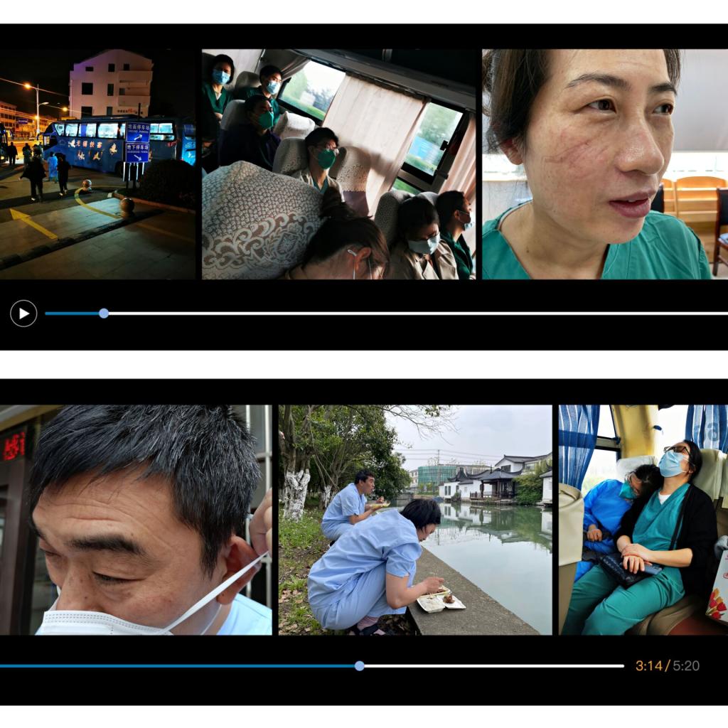Click the lower video's progress handle

pyautogui.click(x=360, y=665)
